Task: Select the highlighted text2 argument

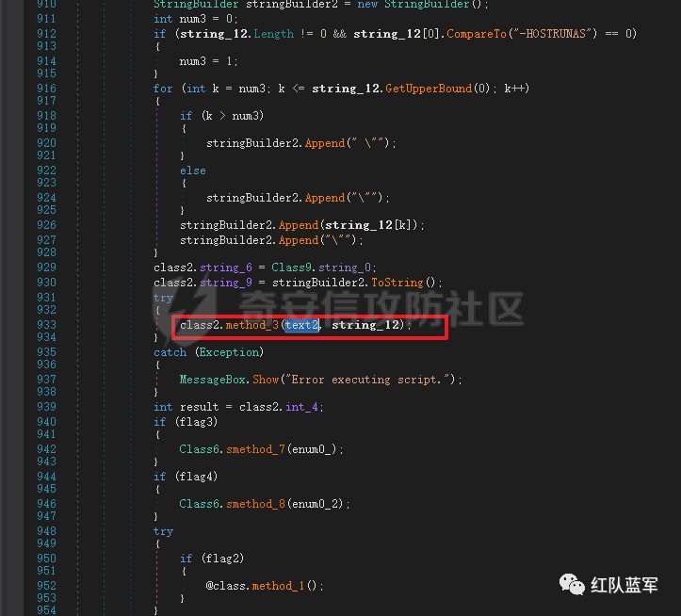Action: coord(302,325)
